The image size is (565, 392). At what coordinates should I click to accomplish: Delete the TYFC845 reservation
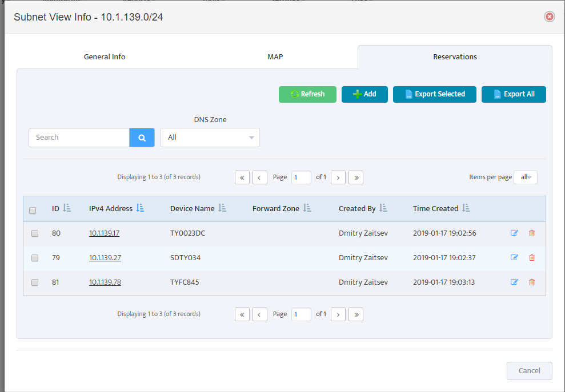pyautogui.click(x=531, y=282)
